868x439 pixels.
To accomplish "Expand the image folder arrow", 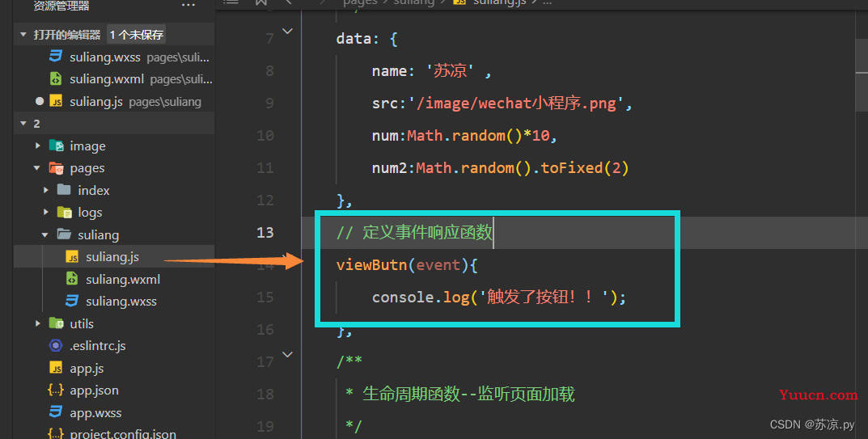I will tap(38, 146).
